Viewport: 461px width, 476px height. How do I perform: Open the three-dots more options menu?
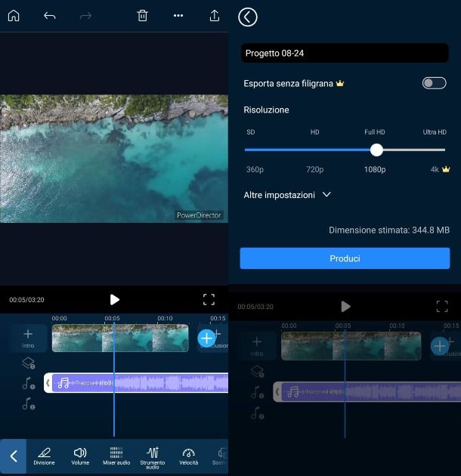pos(178,15)
